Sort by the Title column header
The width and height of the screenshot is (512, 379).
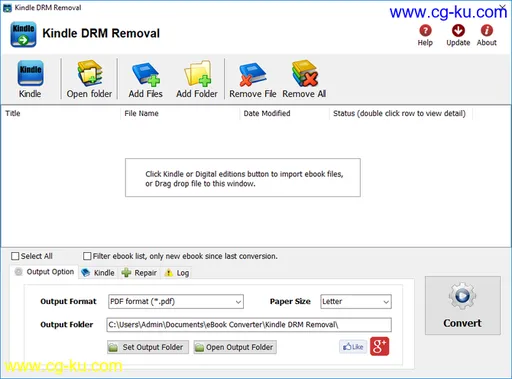[61, 113]
